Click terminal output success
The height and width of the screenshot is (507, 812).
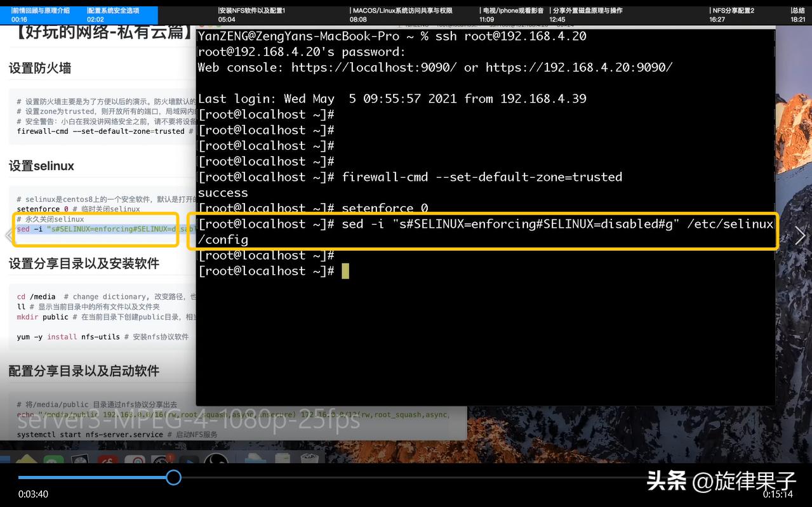223,192
